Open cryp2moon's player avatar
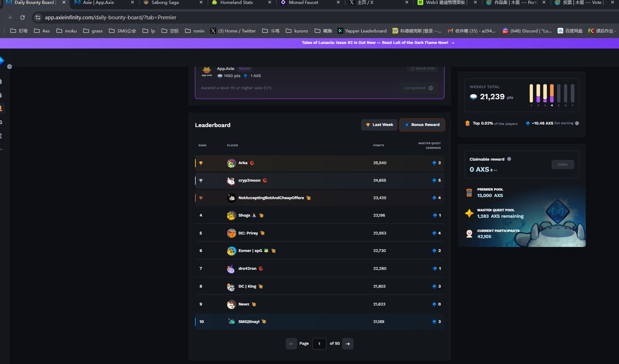Viewport: 619px width, 364px height. [231, 180]
